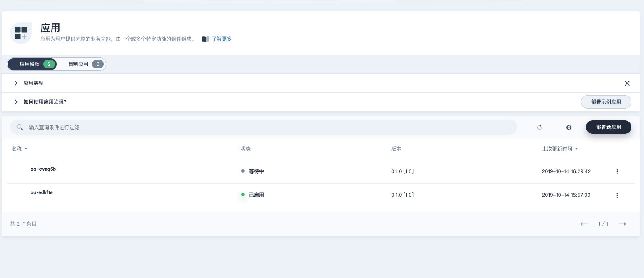This screenshot has height=278, width=644.
Task: Click the grey badge 0 on 自制应用
Action: 98,64
